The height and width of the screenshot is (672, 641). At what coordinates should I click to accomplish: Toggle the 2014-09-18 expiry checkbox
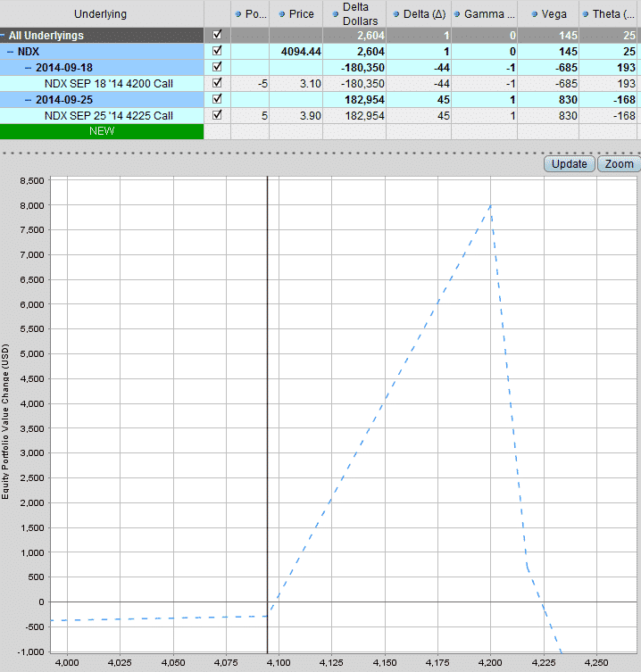(217, 66)
